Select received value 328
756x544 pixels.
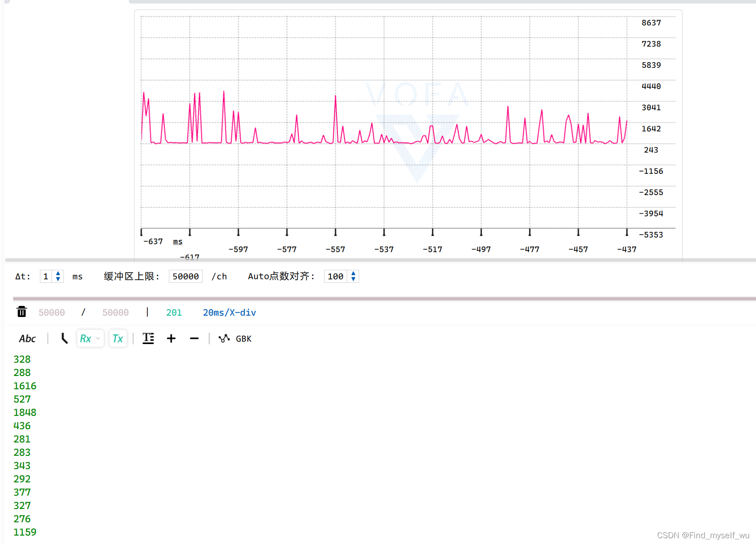point(22,359)
